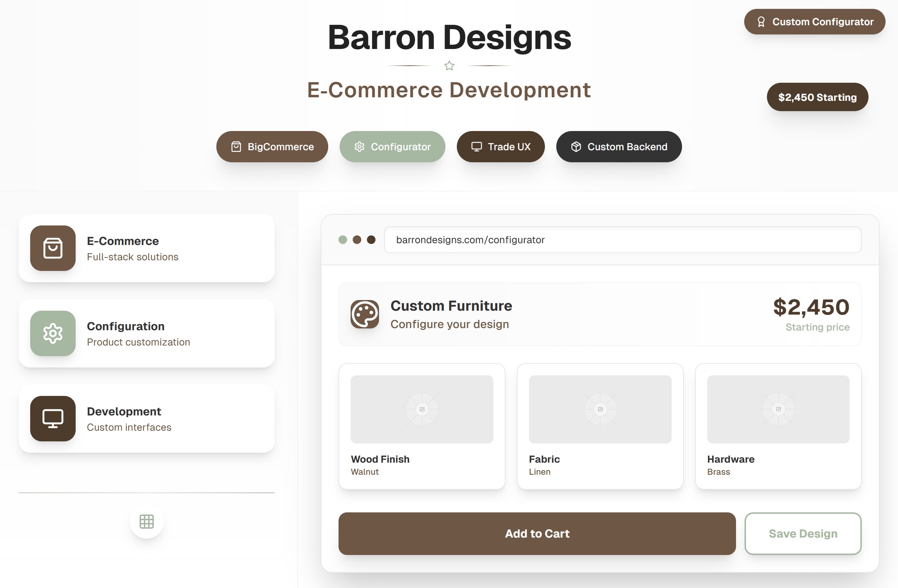Click the Product customization text
The height and width of the screenshot is (588, 898).
pyautogui.click(x=139, y=342)
